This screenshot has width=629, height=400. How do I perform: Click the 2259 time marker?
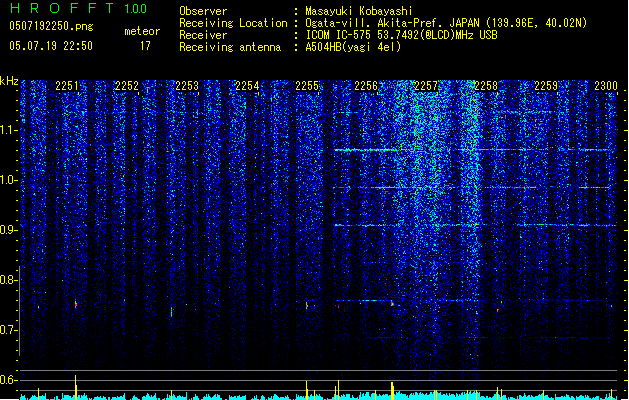(546, 86)
